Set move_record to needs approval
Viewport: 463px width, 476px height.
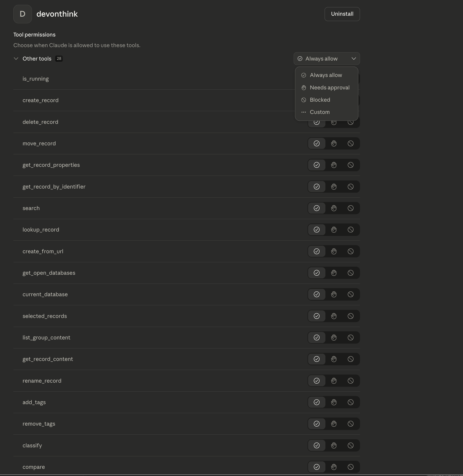coord(334,143)
